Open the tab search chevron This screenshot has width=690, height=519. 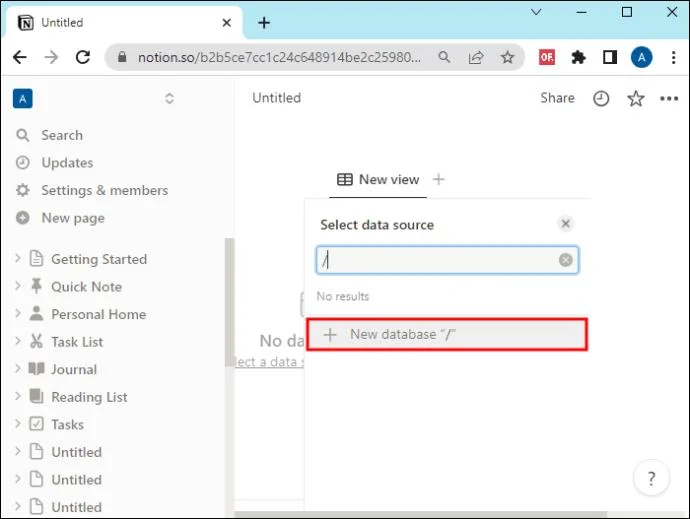pyautogui.click(x=536, y=12)
